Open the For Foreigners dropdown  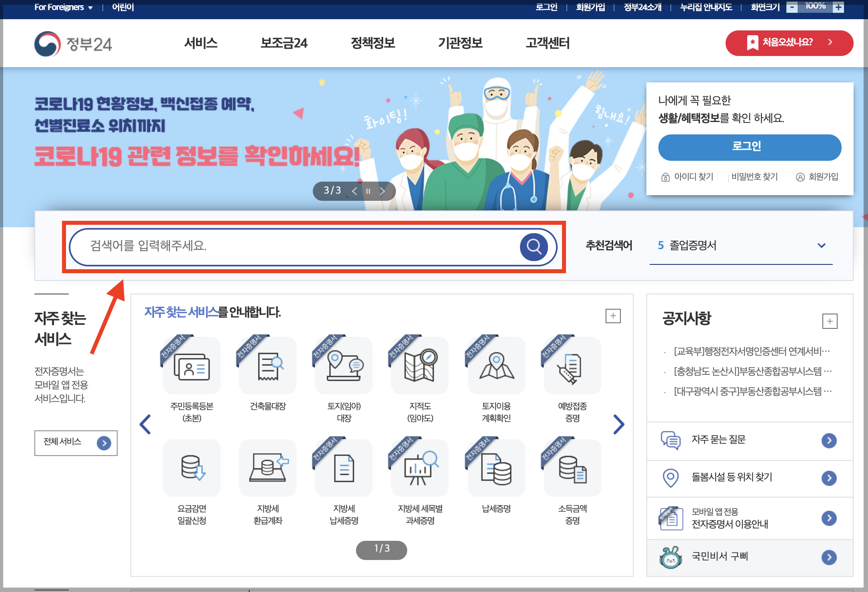[63, 7]
